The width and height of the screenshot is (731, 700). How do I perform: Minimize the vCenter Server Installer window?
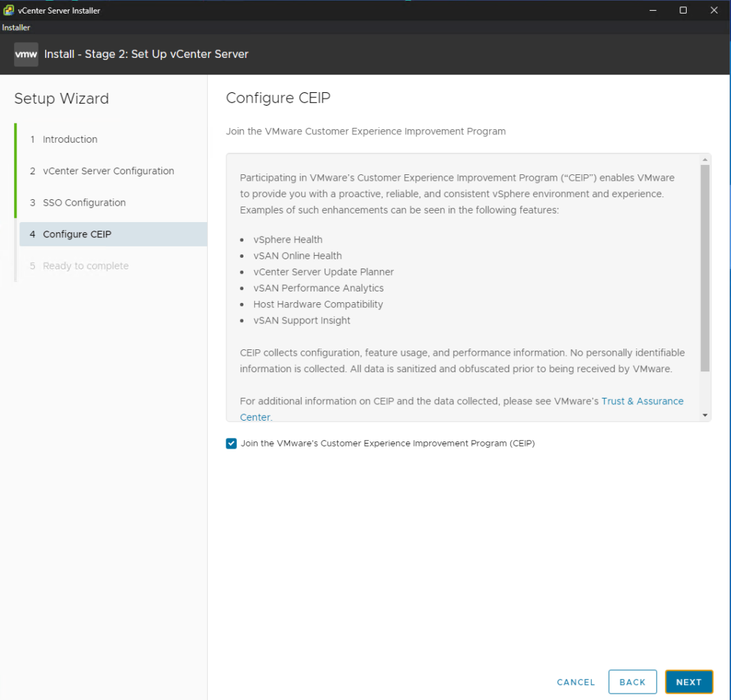click(x=652, y=10)
